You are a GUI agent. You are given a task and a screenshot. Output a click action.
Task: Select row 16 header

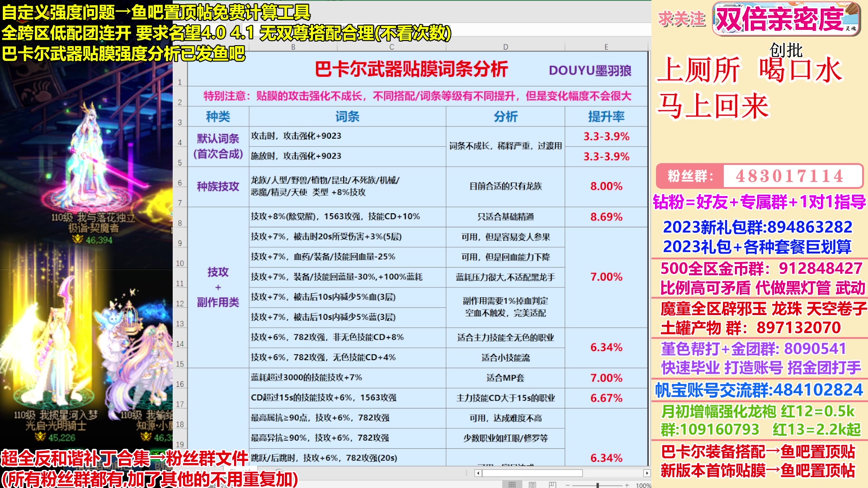point(180,378)
